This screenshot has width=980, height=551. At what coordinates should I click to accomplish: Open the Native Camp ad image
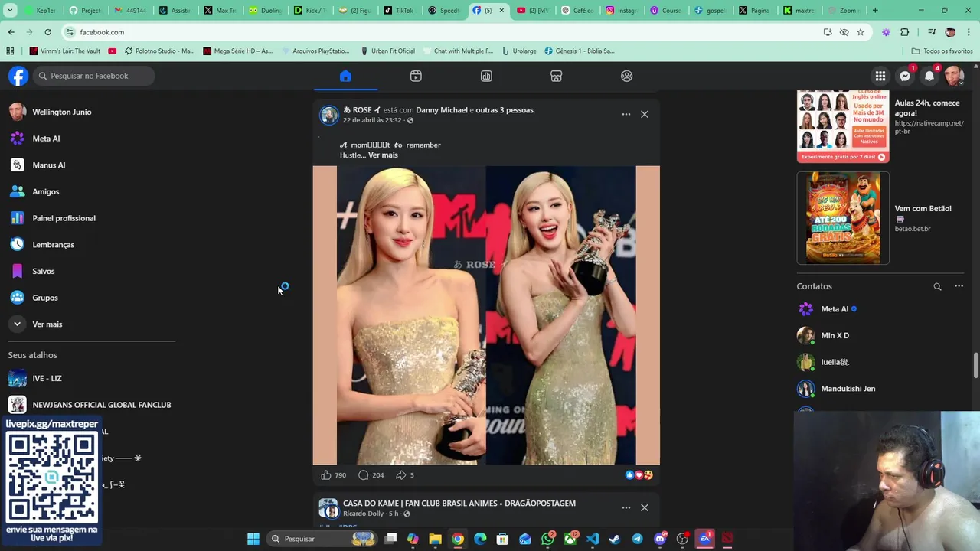point(843,126)
